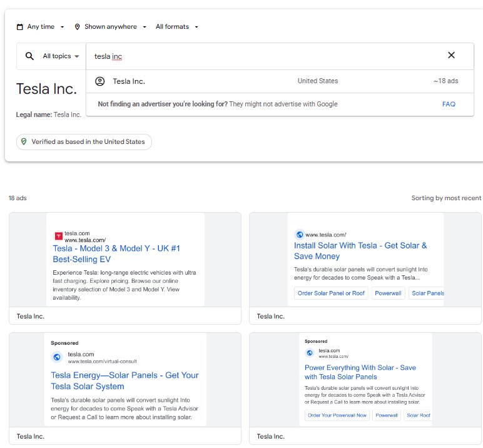Screen dimensions: 483x448
Task: Click the magnifying glass search icon
Action: (29, 56)
